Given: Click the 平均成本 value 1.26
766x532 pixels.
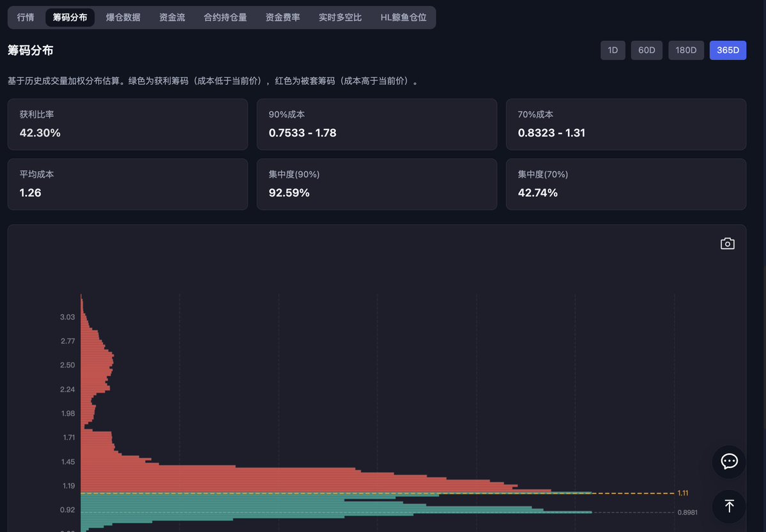Looking at the screenshot, I should click(30, 193).
